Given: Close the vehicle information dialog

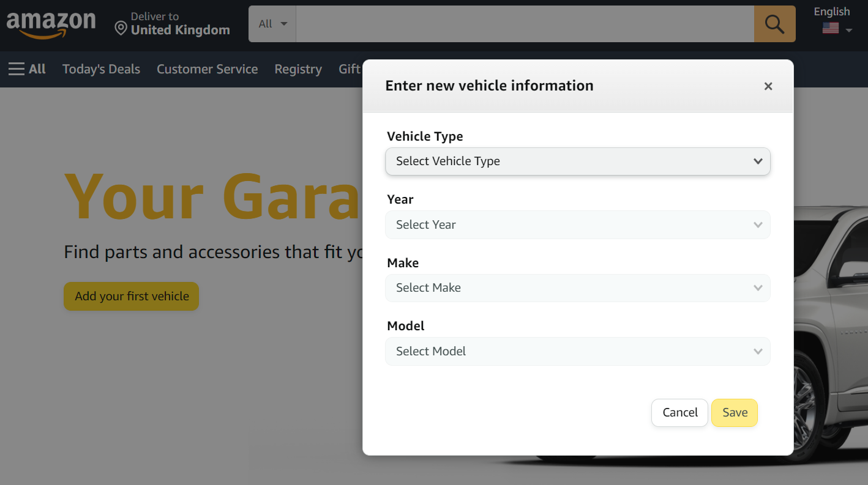Looking at the screenshot, I should coord(768,86).
